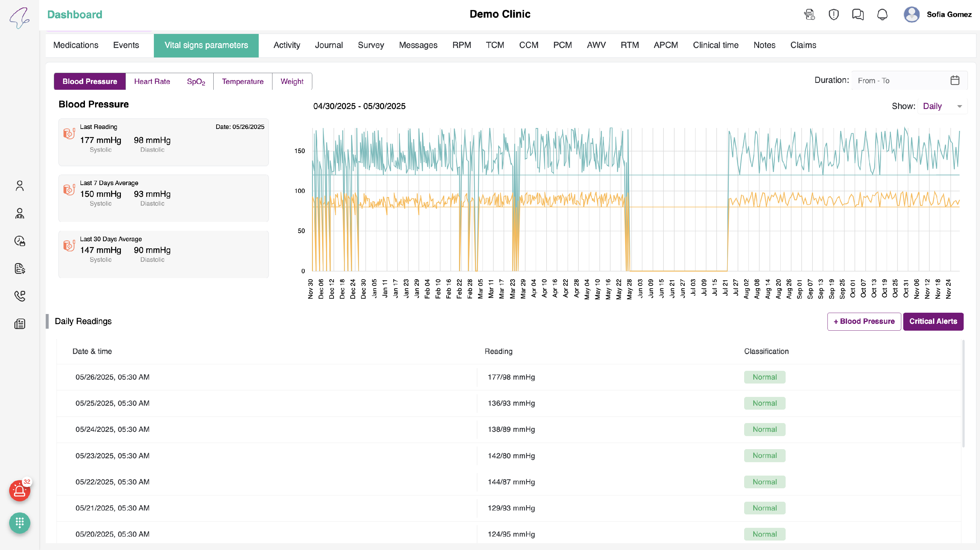Open the Critical Alerts button

pyautogui.click(x=933, y=322)
